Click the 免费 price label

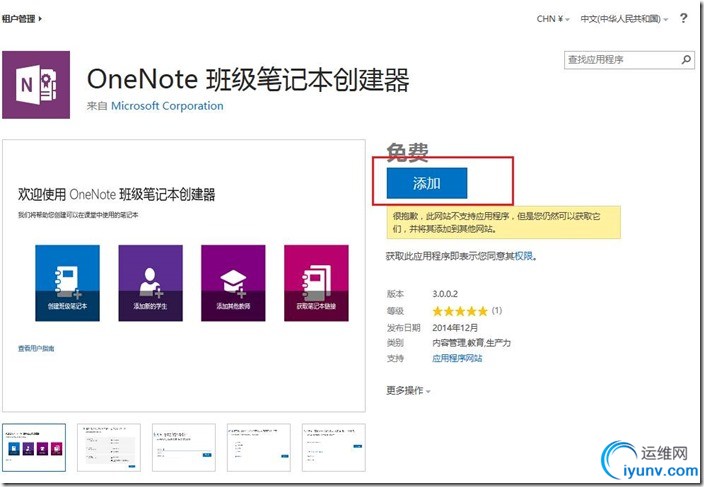coord(407,152)
